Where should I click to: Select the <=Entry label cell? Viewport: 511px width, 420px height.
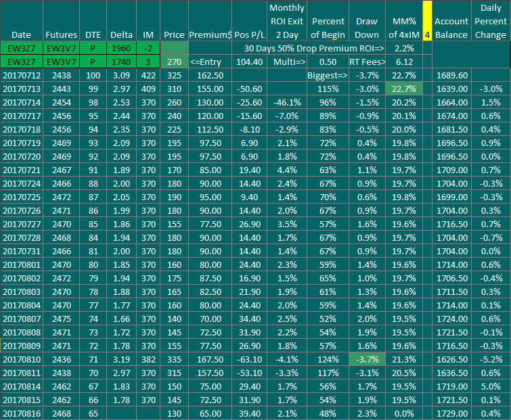pyautogui.click(x=210, y=62)
